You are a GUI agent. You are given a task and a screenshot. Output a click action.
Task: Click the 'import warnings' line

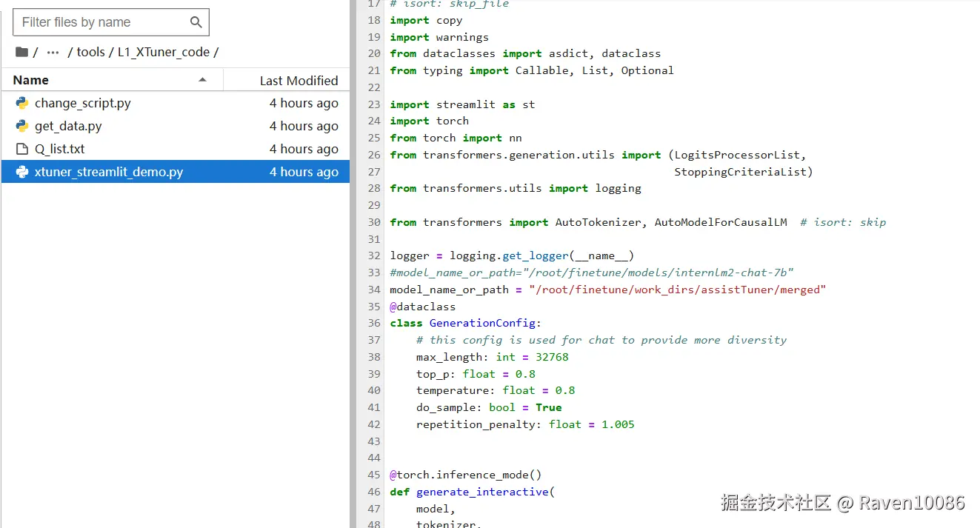click(x=439, y=37)
